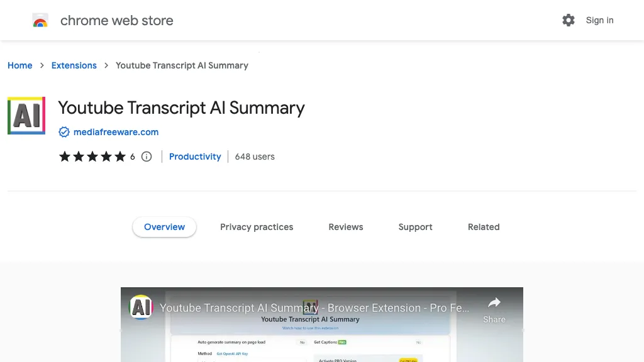This screenshot has height=362, width=644.
Task: Click the rating info circle icon
Action: (x=147, y=156)
